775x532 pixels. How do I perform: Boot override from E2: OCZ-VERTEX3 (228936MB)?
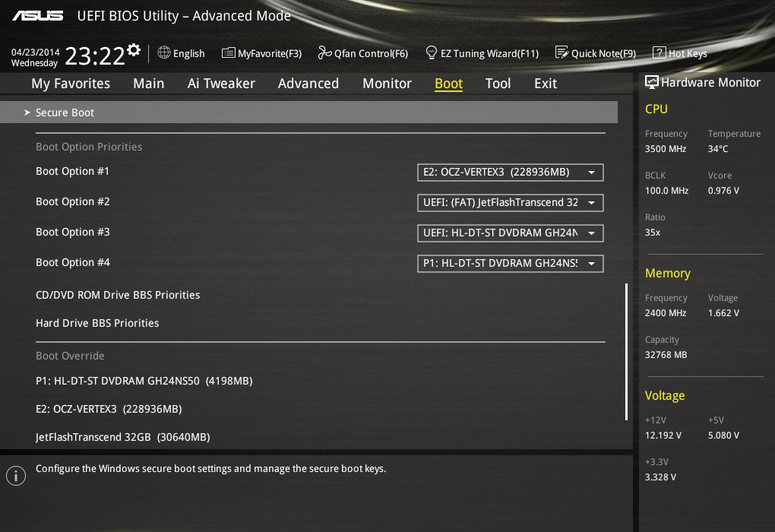pos(109,410)
